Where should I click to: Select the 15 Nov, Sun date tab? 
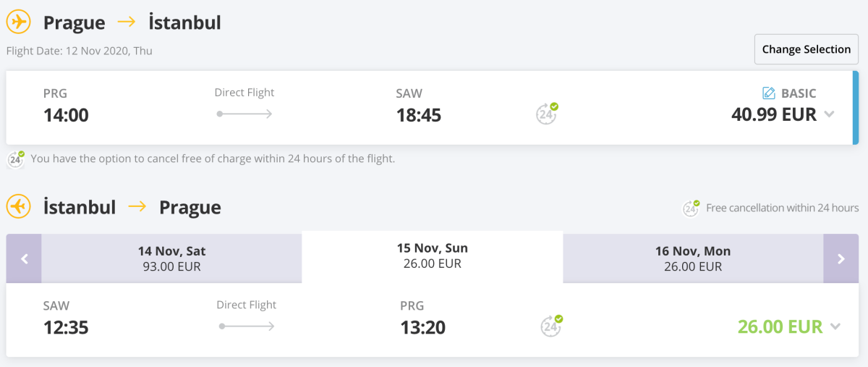click(x=432, y=256)
